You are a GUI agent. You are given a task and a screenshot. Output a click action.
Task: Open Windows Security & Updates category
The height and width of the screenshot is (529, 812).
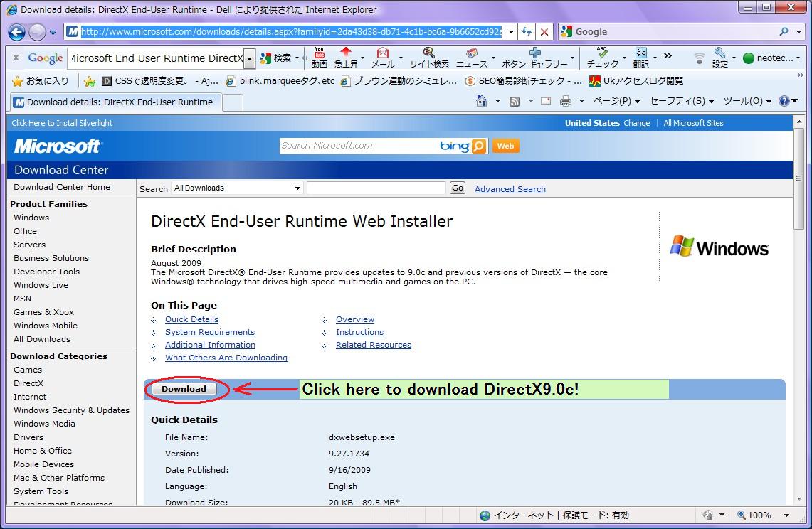point(71,410)
